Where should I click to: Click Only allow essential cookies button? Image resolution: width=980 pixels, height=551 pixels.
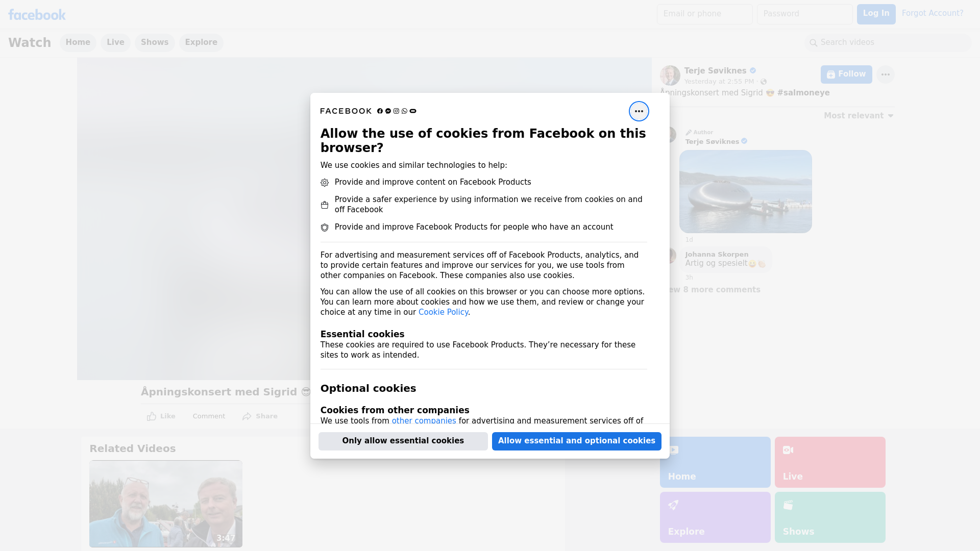403,441
